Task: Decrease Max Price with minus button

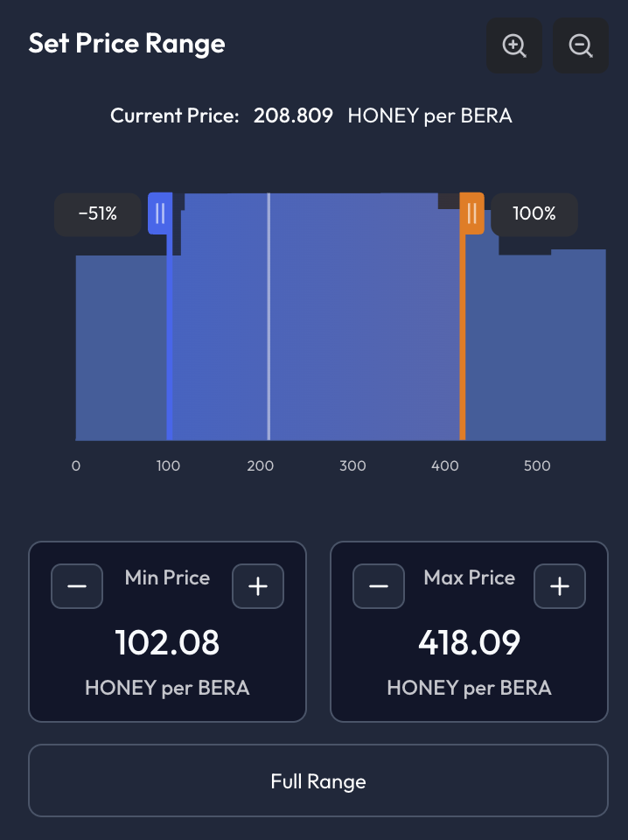Action: pyautogui.click(x=379, y=586)
